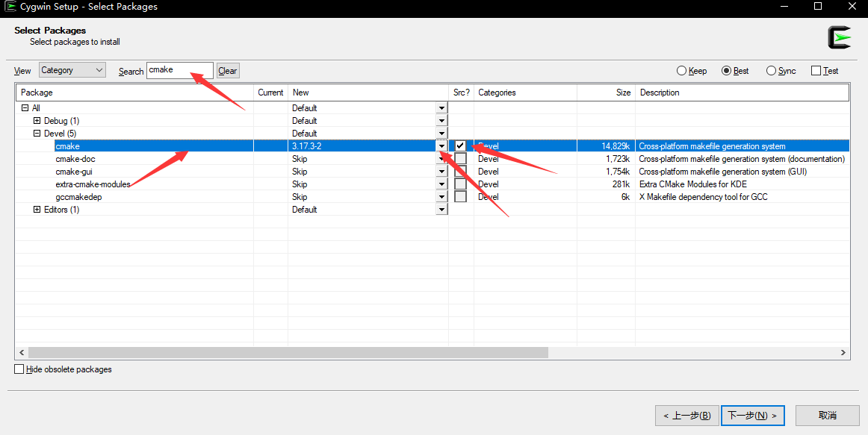The width and height of the screenshot is (868, 435).
Task: Cancel setup with the 取消 button
Action: click(x=828, y=416)
